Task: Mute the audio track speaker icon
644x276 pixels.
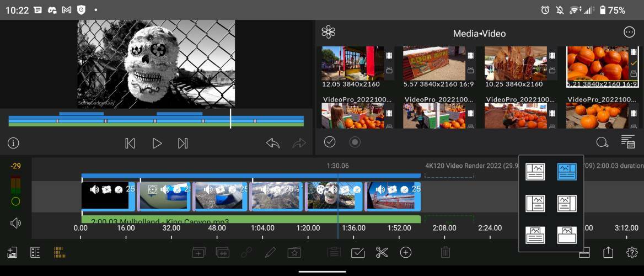Action: pos(15,223)
